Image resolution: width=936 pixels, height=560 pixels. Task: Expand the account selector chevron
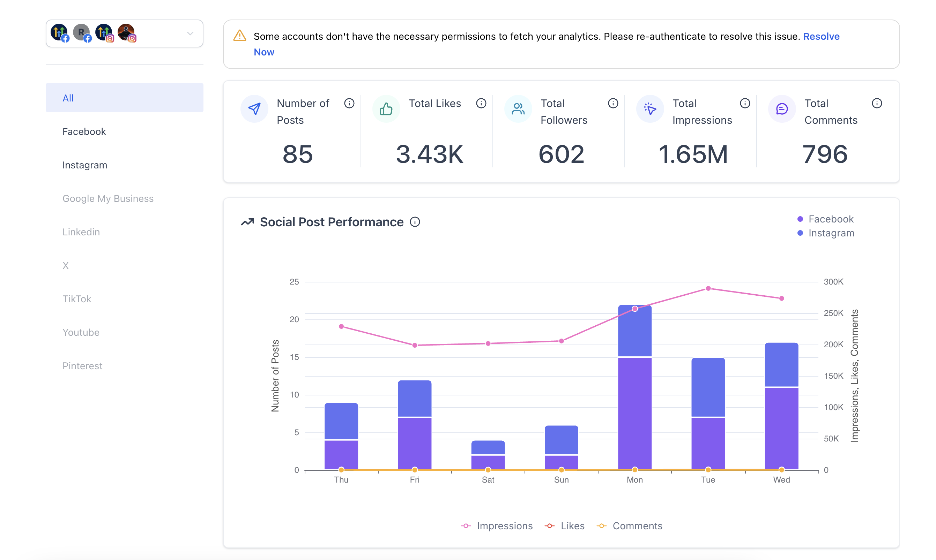190,33
